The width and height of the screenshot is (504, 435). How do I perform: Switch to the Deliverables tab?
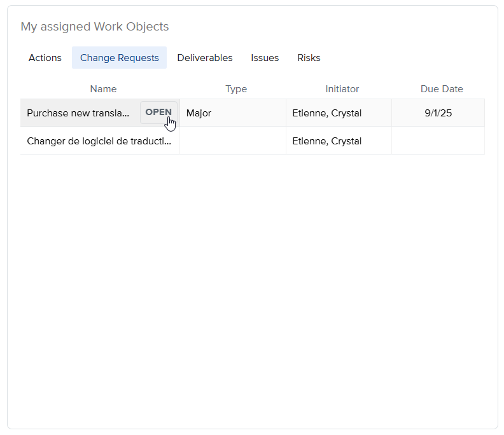(205, 58)
